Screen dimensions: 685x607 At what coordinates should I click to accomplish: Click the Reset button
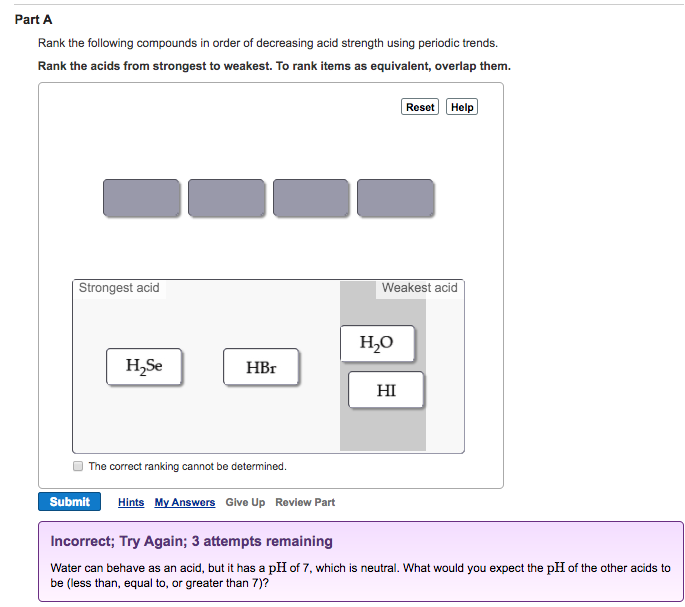click(420, 107)
